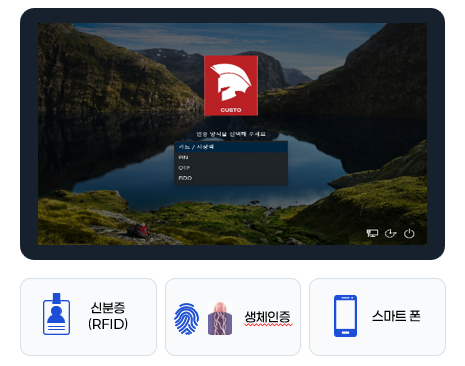The height and width of the screenshot is (366, 465).
Task: Choose FIDO authentication method
Action: point(231,178)
